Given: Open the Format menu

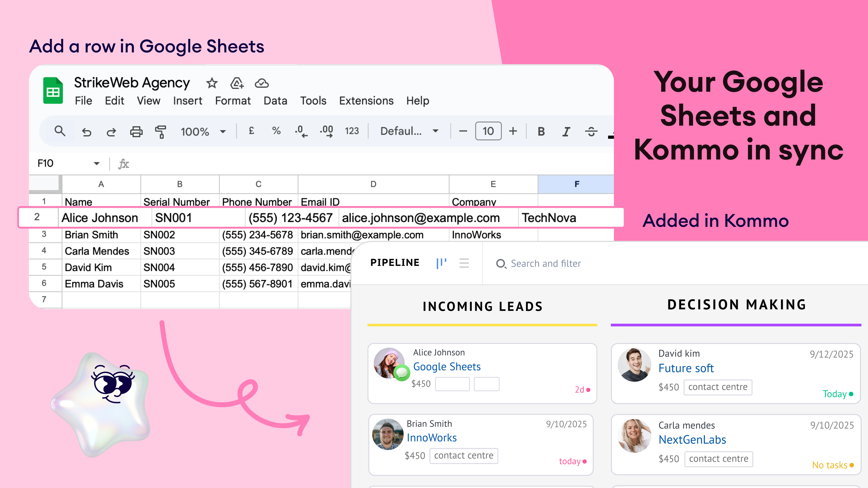Looking at the screenshot, I should coord(233,101).
